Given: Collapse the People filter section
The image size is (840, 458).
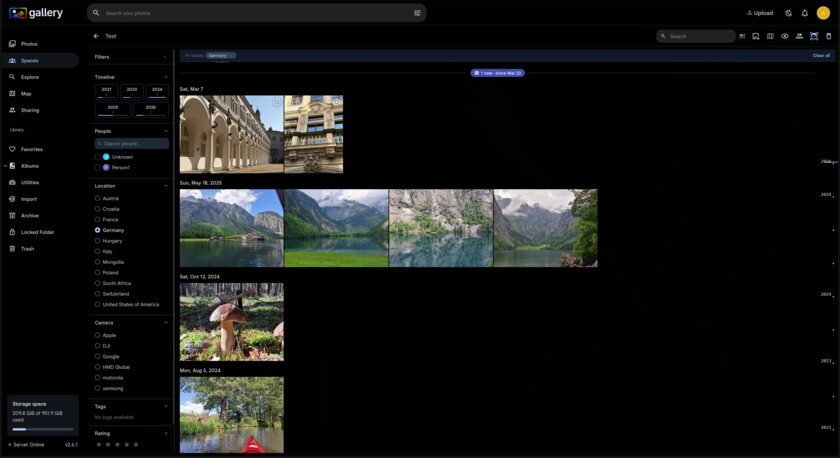Looking at the screenshot, I should (166, 131).
